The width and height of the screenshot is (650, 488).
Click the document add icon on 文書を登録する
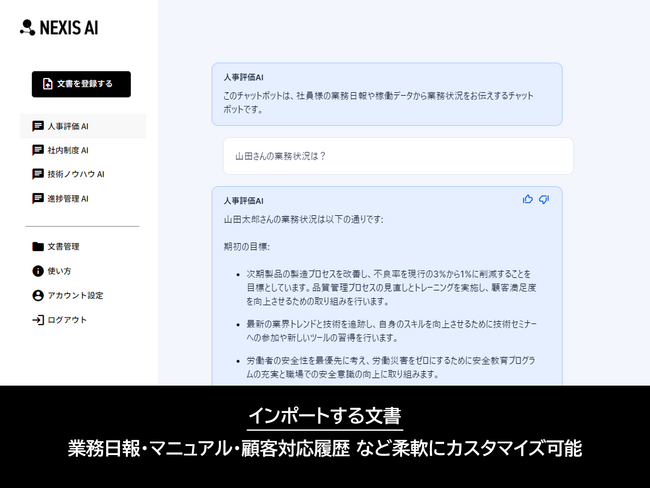click(47, 84)
